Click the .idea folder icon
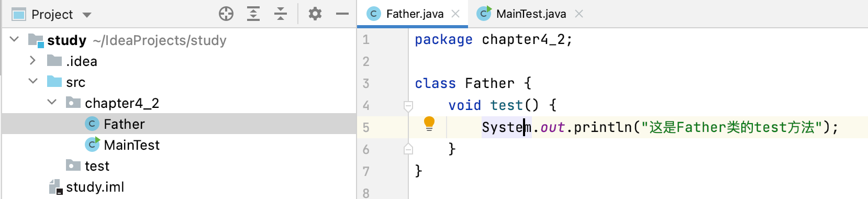This screenshot has width=868, height=199. point(54,61)
